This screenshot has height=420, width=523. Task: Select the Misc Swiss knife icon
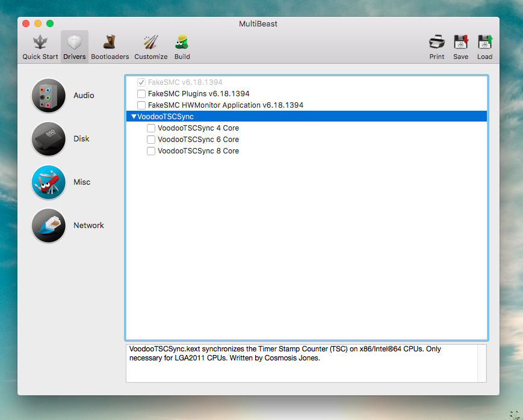point(49,182)
